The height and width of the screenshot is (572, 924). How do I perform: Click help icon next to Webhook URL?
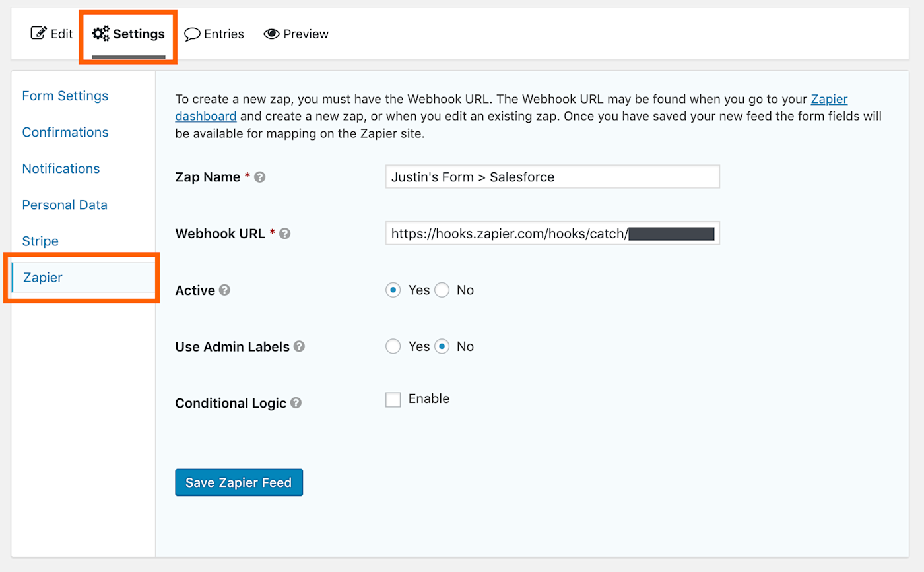click(284, 234)
